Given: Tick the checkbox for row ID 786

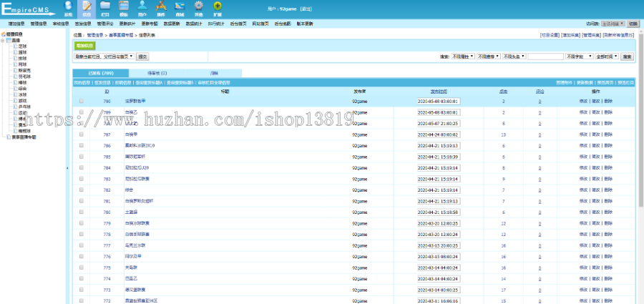Looking at the screenshot, I should pyautogui.click(x=82, y=145).
